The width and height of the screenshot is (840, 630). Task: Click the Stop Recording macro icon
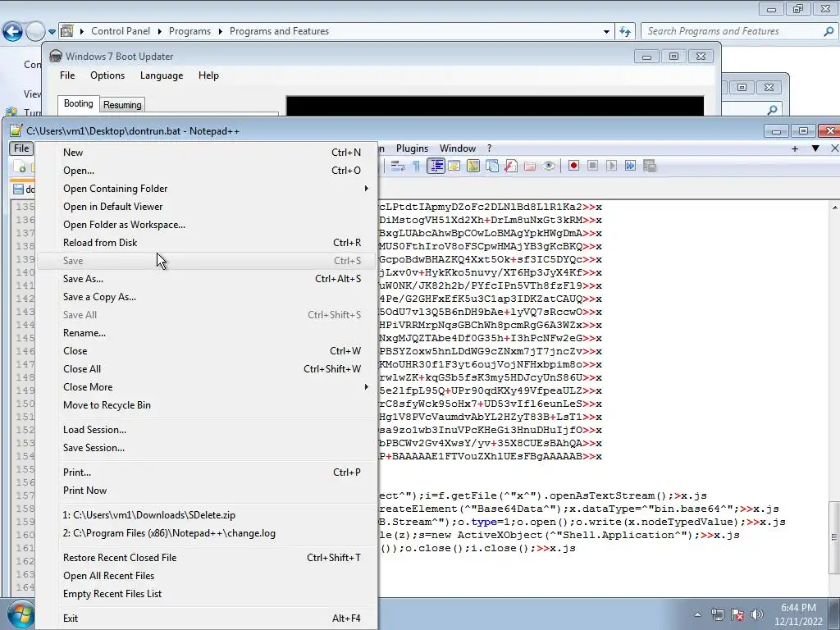click(x=592, y=166)
